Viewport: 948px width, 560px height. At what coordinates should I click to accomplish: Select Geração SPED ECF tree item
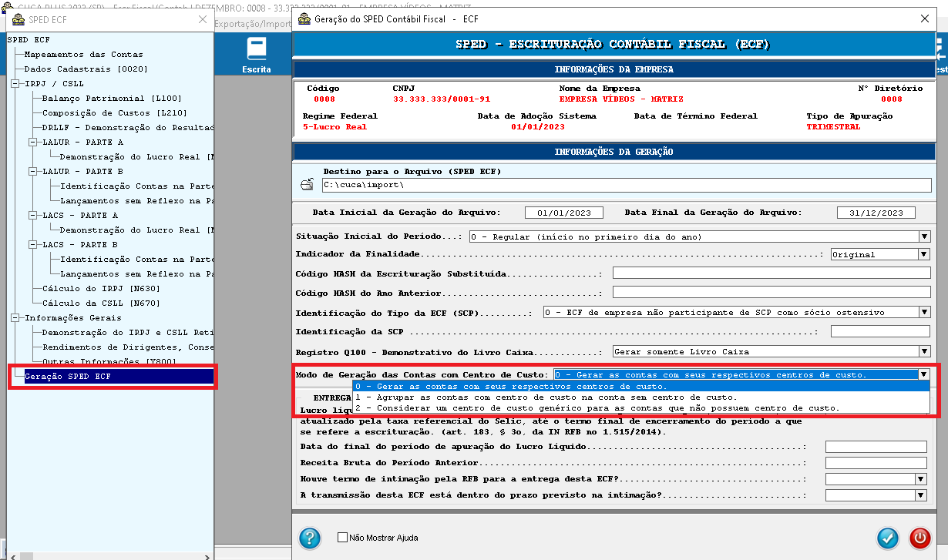tap(119, 377)
